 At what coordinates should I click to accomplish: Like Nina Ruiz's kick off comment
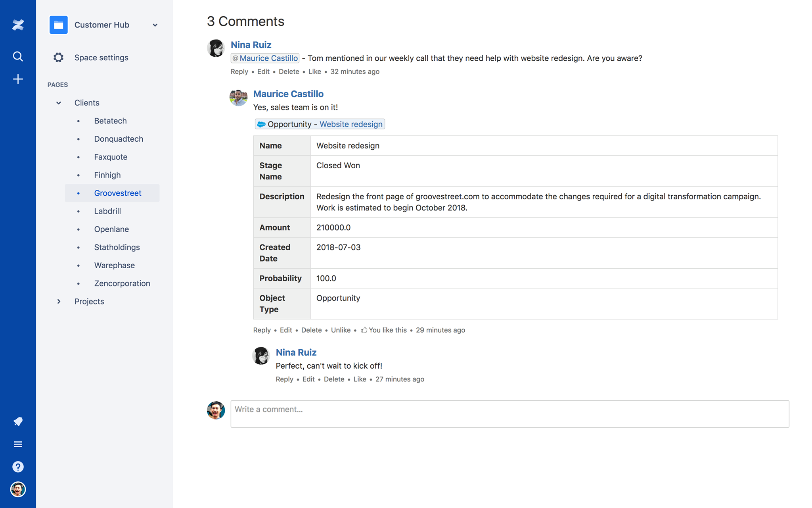(x=360, y=379)
